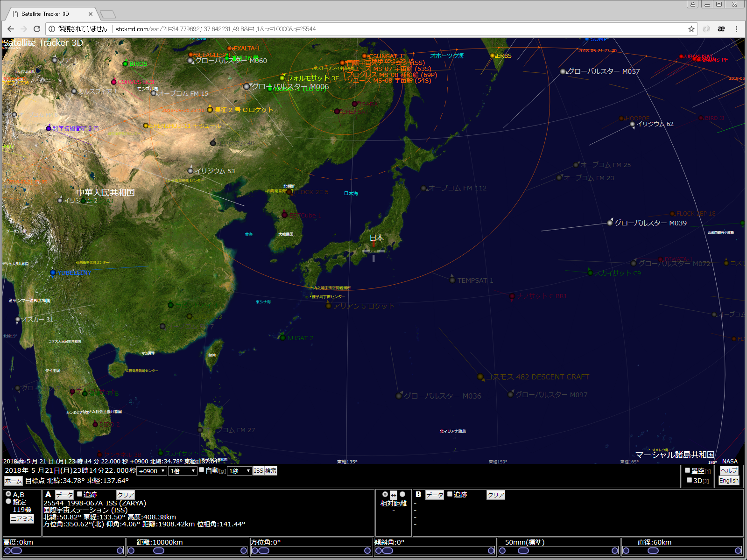Switch to the Satellite Tracker 3D tab
Image resolution: width=747 pixels, height=560 pixels.
click(51, 14)
